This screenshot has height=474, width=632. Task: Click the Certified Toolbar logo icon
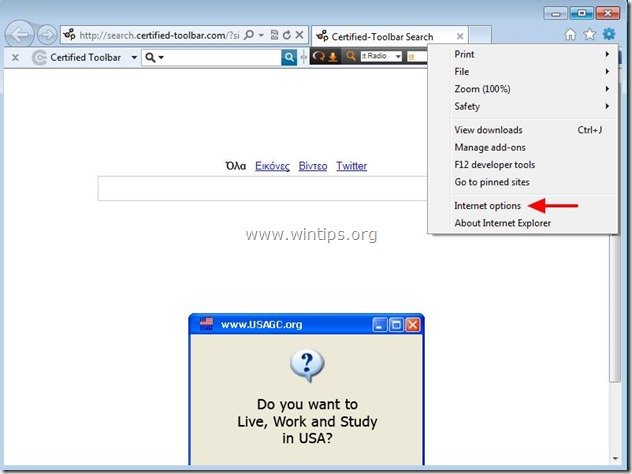tap(39, 58)
